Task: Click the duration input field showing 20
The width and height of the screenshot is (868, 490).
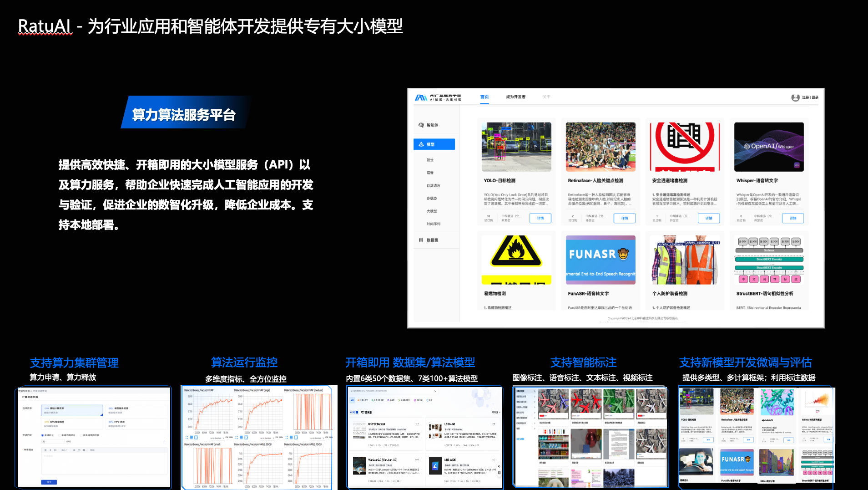Action: click(52, 441)
